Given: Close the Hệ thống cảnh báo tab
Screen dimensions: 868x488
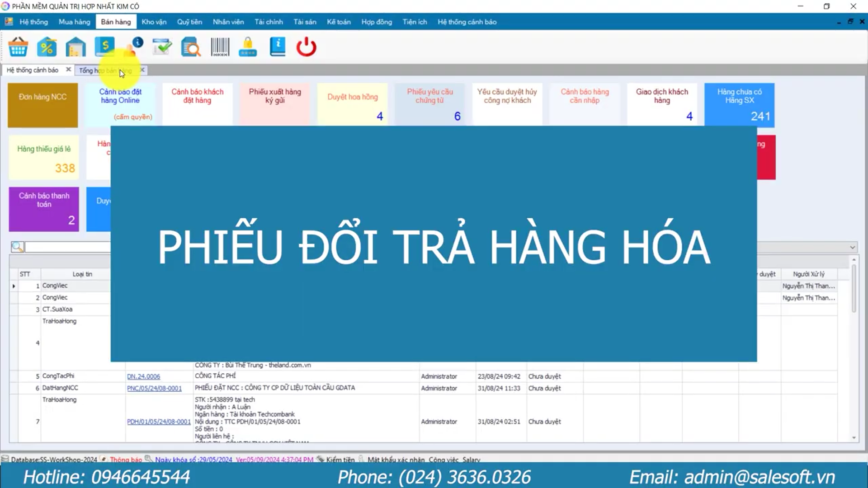Looking at the screenshot, I should pyautogui.click(x=68, y=70).
